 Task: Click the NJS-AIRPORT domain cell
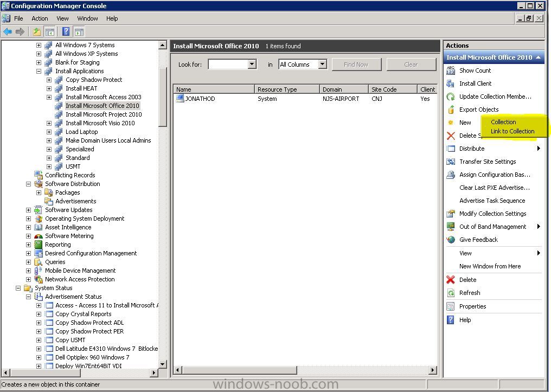[x=341, y=99]
